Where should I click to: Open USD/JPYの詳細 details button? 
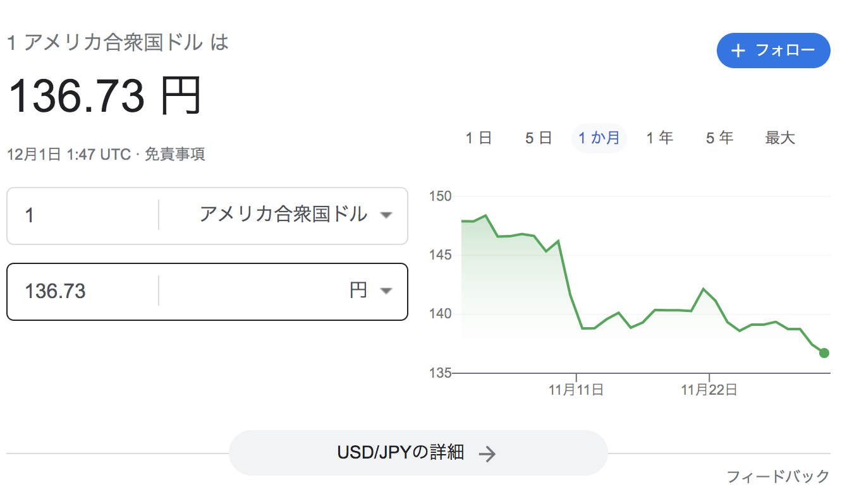coord(418,453)
